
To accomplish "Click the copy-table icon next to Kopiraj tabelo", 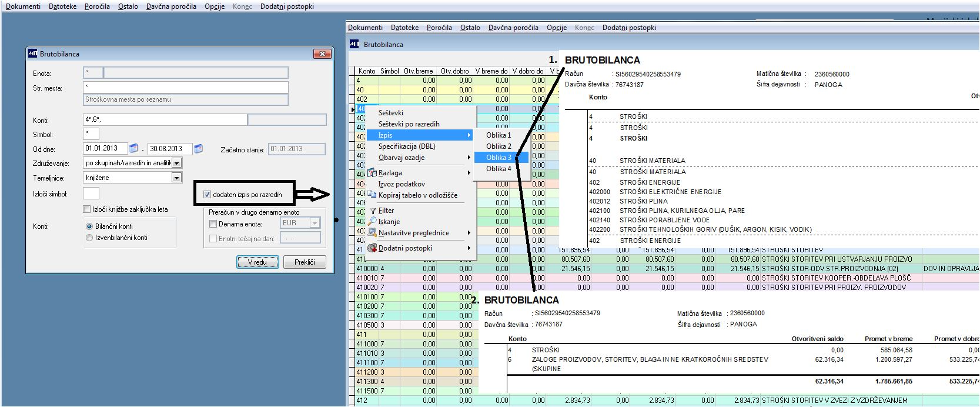I will tap(372, 195).
